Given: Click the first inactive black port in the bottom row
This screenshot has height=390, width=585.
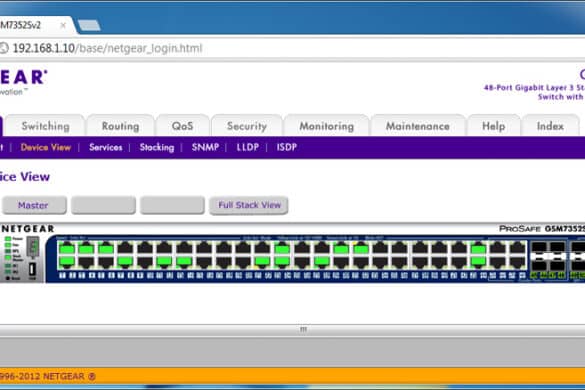Looking at the screenshot, I should pyautogui.click(x=86, y=262).
